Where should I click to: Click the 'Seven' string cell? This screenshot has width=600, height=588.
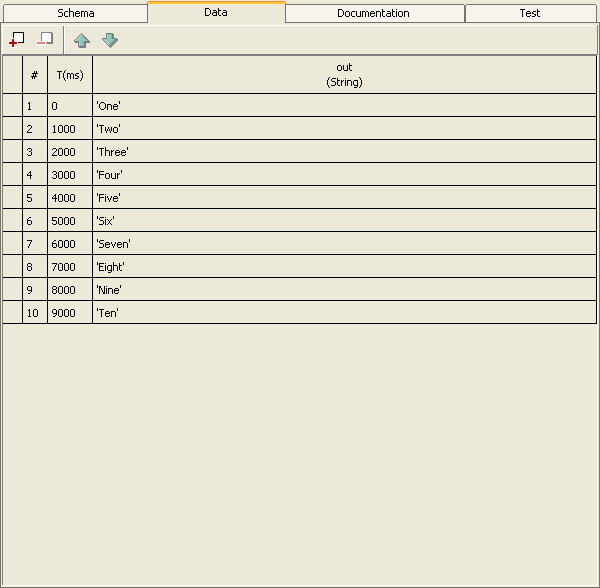click(x=344, y=244)
